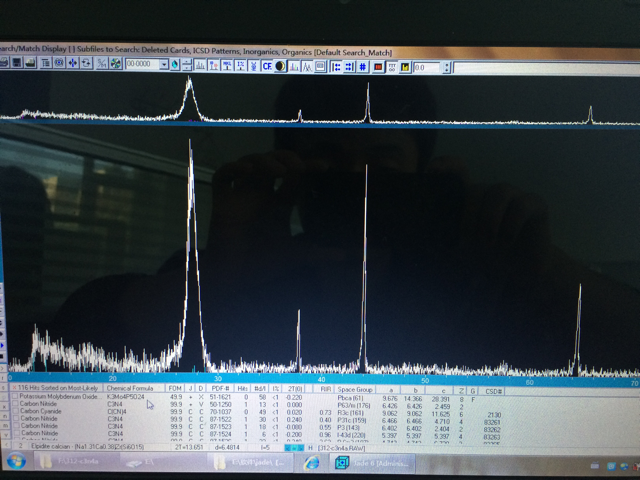This screenshot has width=640, height=480.
Task: Click the printer icon in the toolbar
Action: 4,62
